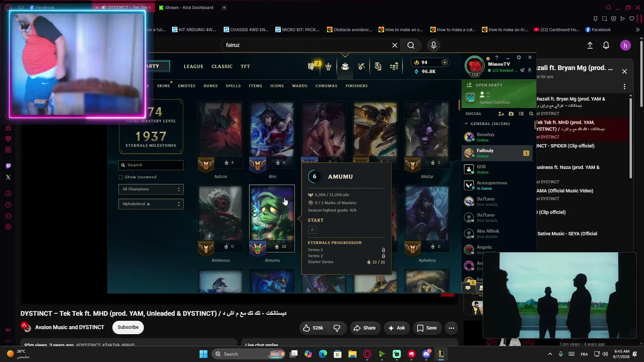Open Discord from the taskbar

click(x=427, y=354)
